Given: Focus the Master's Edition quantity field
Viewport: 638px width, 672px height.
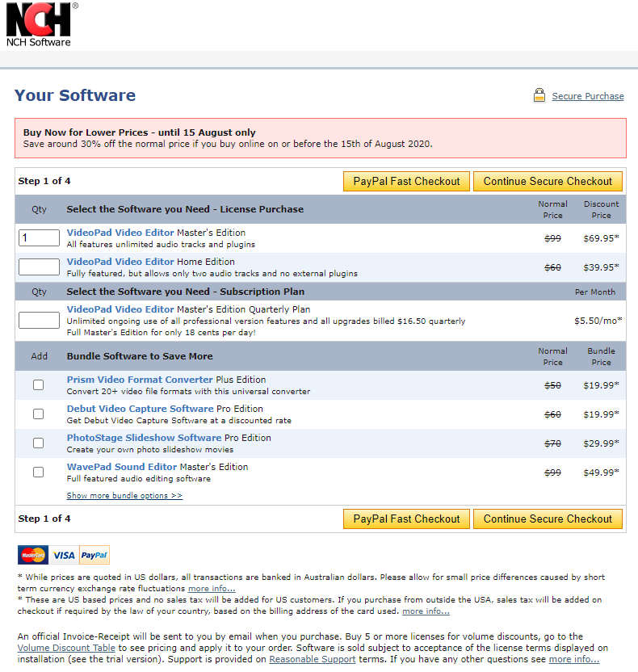Looking at the screenshot, I should (x=39, y=237).
